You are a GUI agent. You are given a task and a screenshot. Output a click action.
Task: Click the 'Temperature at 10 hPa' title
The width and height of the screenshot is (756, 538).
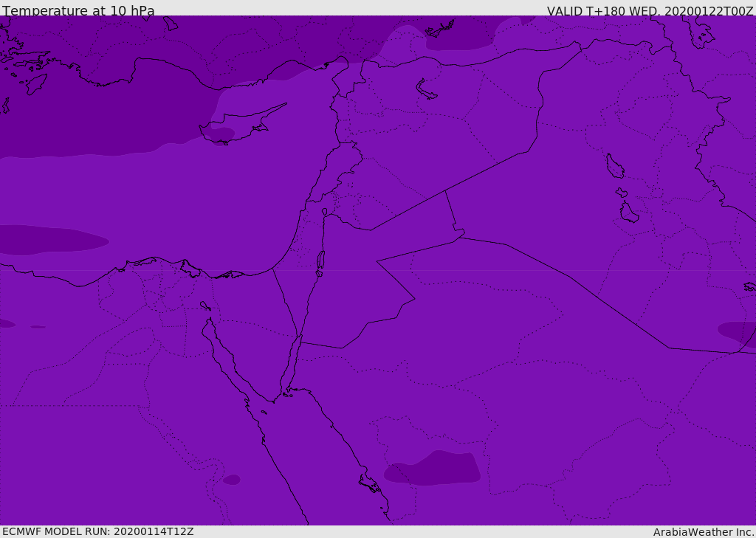pos(78,10)
